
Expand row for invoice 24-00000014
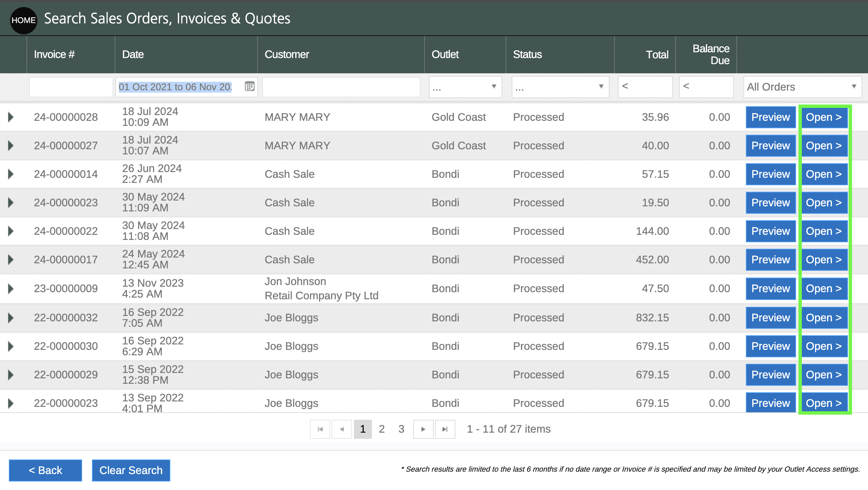[x=11, y=174]
